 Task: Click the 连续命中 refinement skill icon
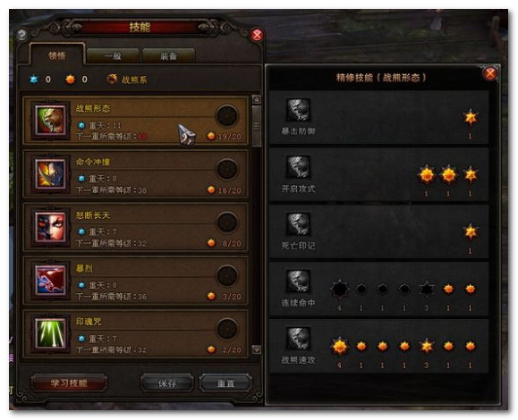(298, 281)
